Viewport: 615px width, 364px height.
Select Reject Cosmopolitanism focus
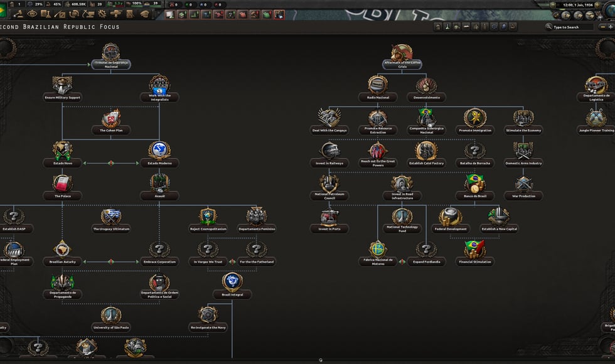[x=208, y=220]
